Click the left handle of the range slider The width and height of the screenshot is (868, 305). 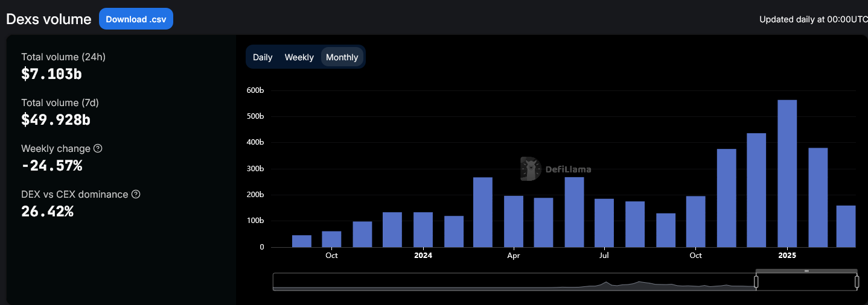click(x=756, y=281)
